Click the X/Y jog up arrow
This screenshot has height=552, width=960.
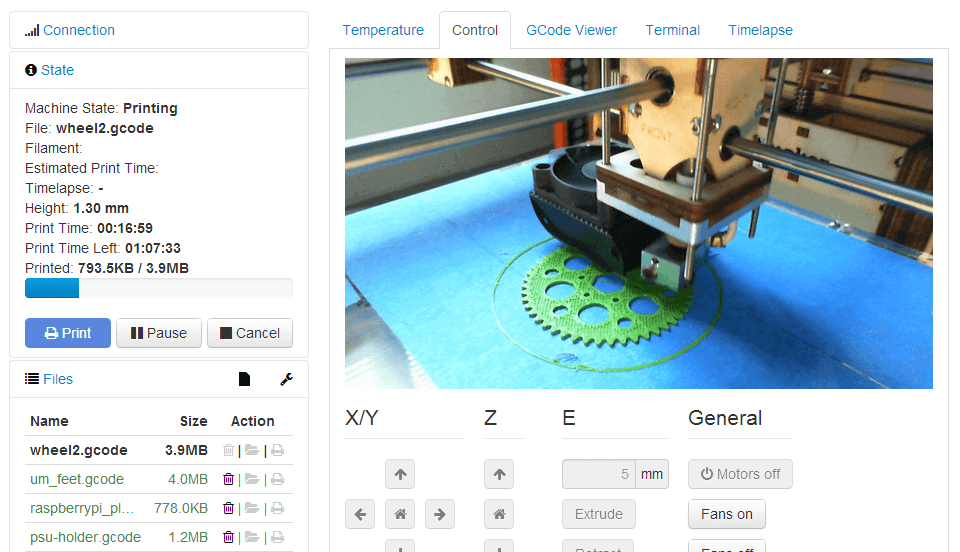click(x=399, y=474)
